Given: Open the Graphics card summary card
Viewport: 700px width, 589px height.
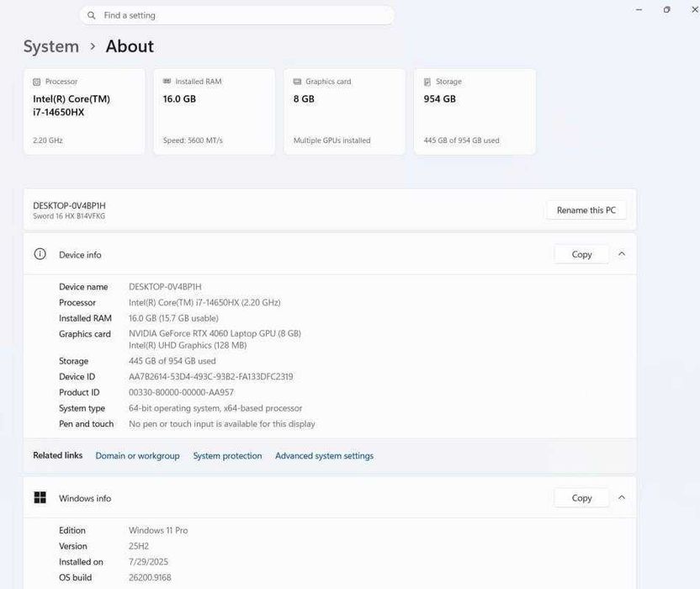Looking at the screenshot, I should click(344, 112).
